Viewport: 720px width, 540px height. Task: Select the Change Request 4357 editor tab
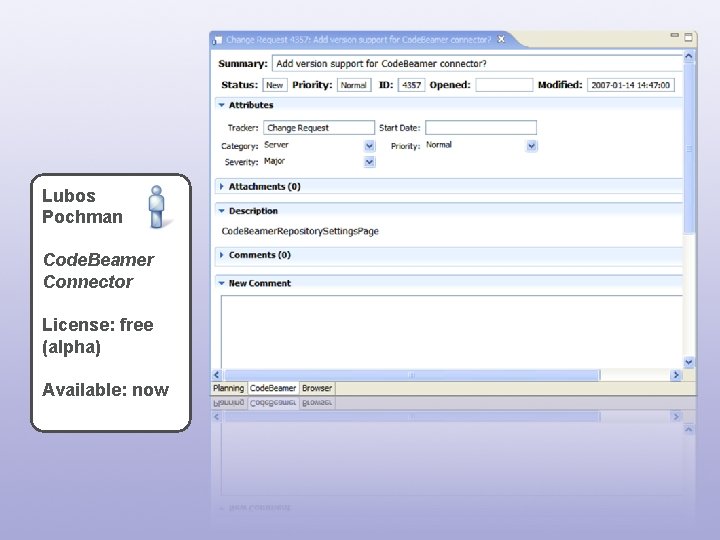click(358, 40)
